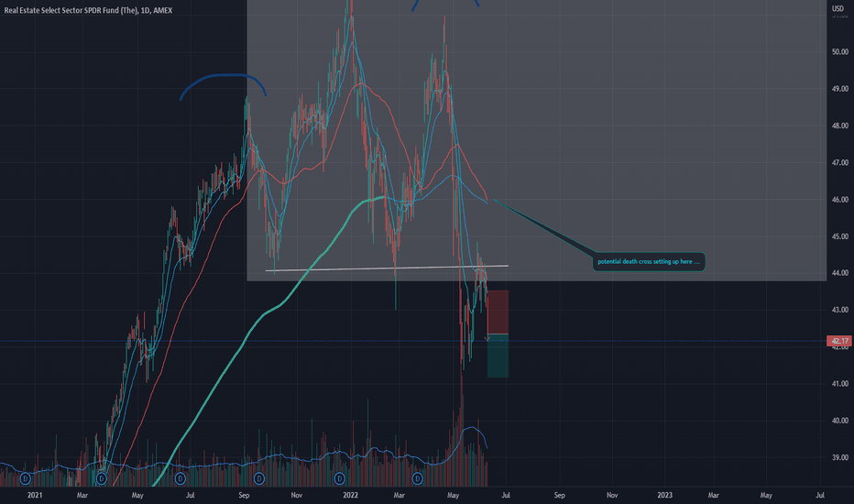Screen dimensions: 854x504
Task: Click the 'potential death cross setting up here' callout
Action: [648, 261]
